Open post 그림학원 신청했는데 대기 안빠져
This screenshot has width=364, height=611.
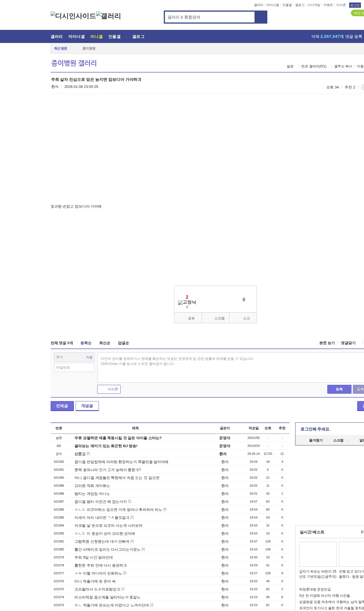[x=102, y=541]
